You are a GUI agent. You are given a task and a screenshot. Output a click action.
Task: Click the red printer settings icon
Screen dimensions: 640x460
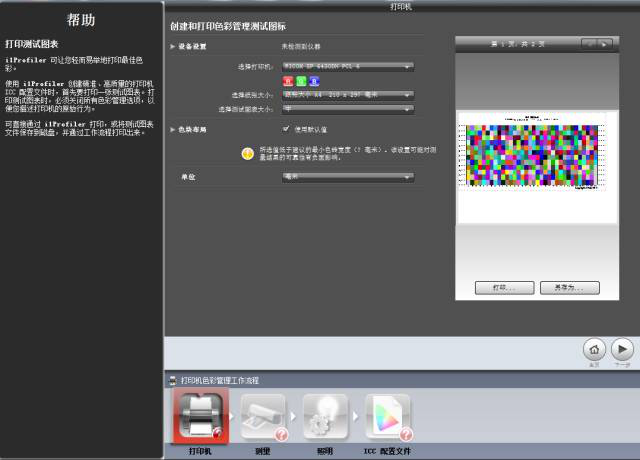(287, 81)
